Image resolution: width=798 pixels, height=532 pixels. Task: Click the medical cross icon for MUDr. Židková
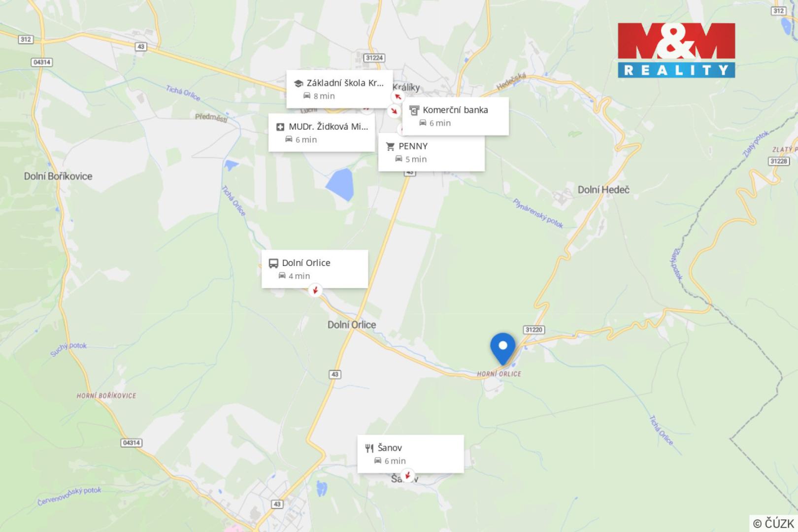point(280,127)
